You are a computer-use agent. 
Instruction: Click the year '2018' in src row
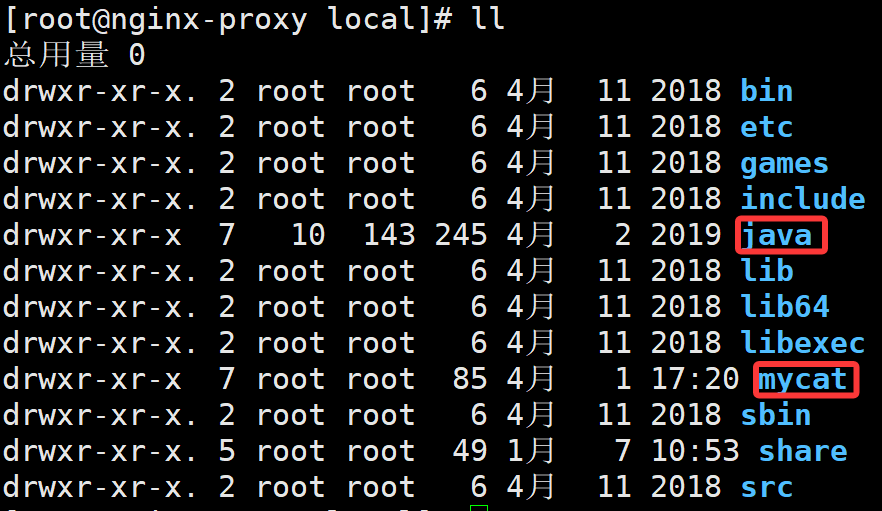pos(686,487)
